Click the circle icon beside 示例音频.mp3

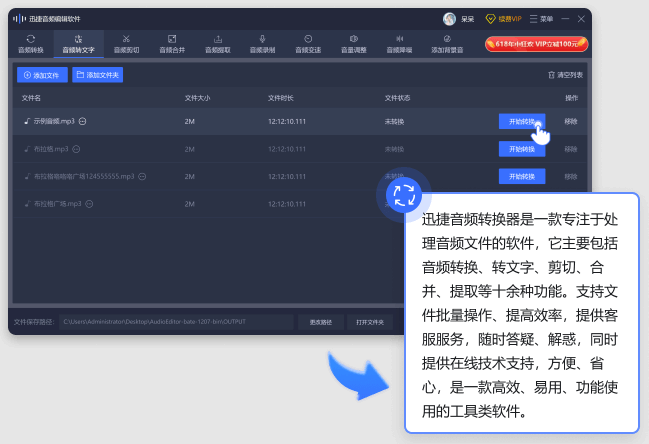click(x=82, y=121)
